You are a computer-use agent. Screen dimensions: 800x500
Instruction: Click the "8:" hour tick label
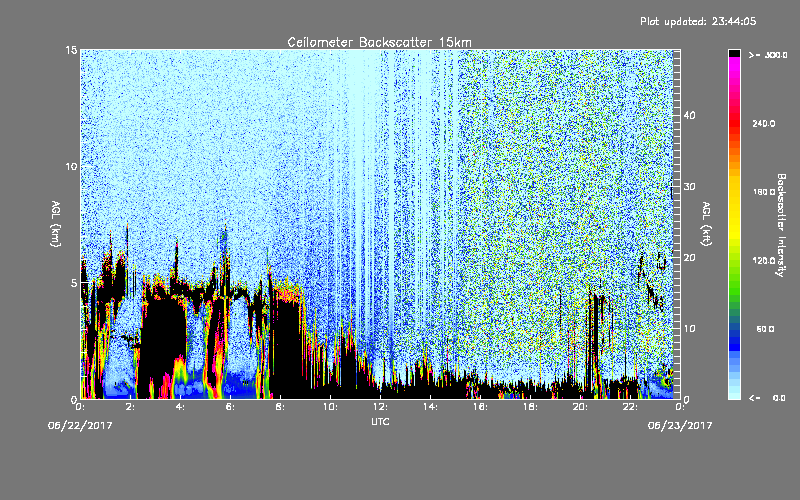click(280, 407)
